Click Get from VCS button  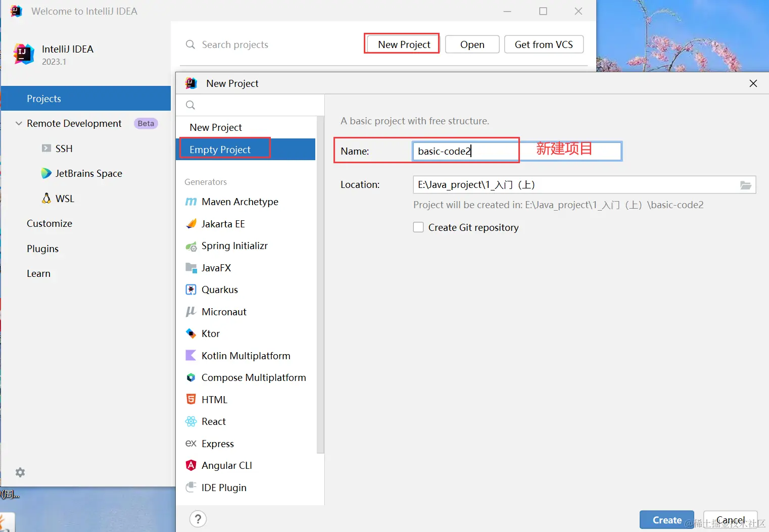[x=544, y=44]
